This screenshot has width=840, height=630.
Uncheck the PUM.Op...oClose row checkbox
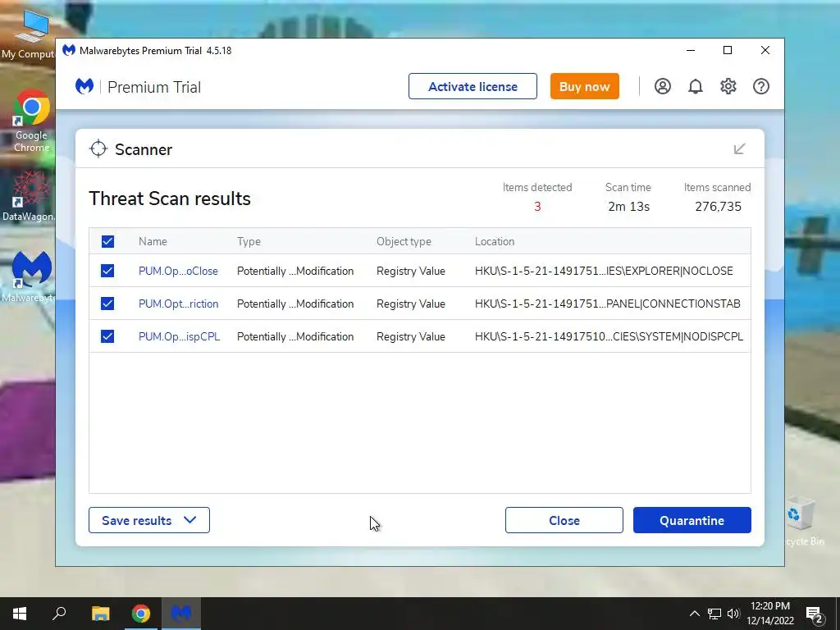107,271
